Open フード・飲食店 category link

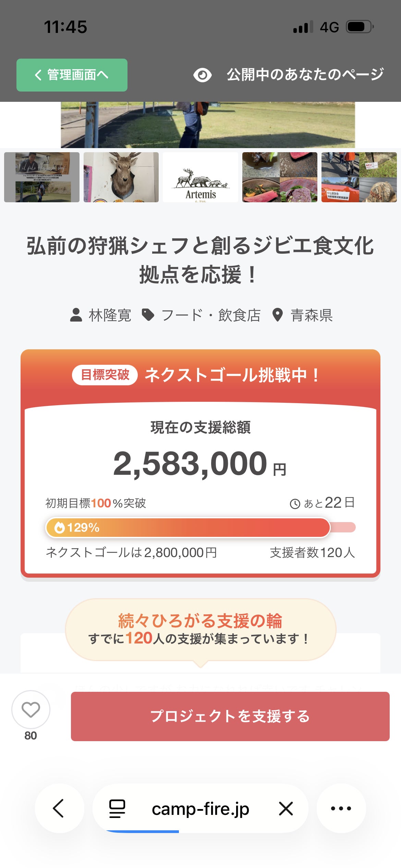211,315
